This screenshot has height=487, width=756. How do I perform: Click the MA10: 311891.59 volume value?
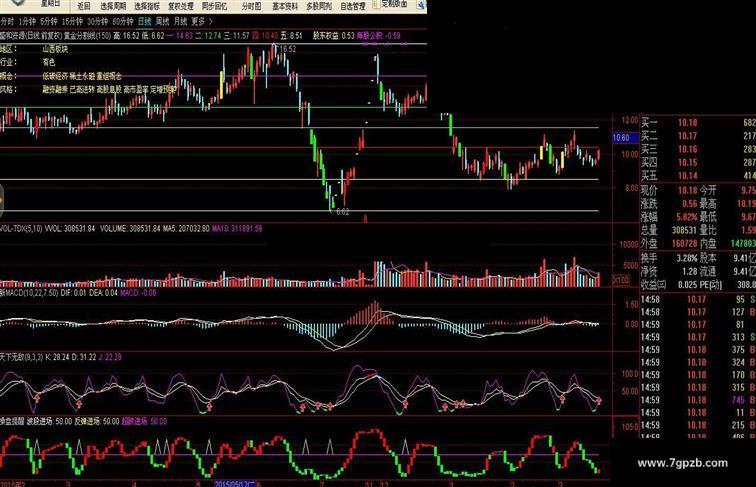pyautogui.click(x=237, y=229)
